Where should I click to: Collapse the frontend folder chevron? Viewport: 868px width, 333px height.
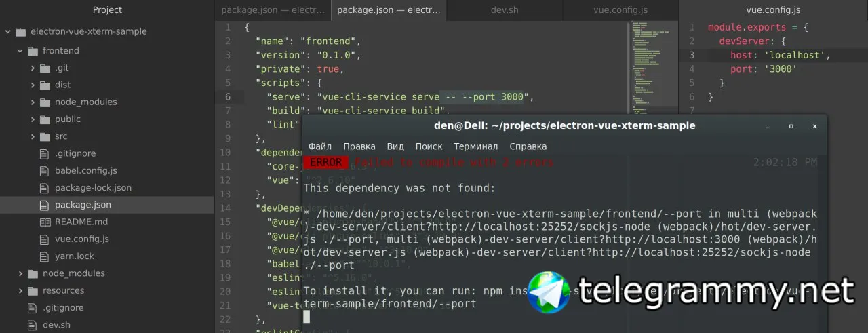[x=20, y=51]
